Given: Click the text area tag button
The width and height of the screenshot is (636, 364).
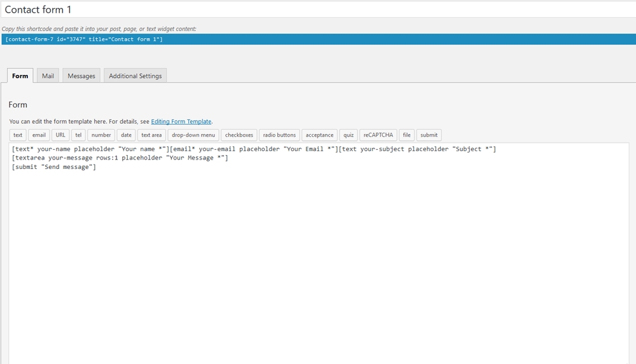Looking at the screenshot, I should coord(151,135).
